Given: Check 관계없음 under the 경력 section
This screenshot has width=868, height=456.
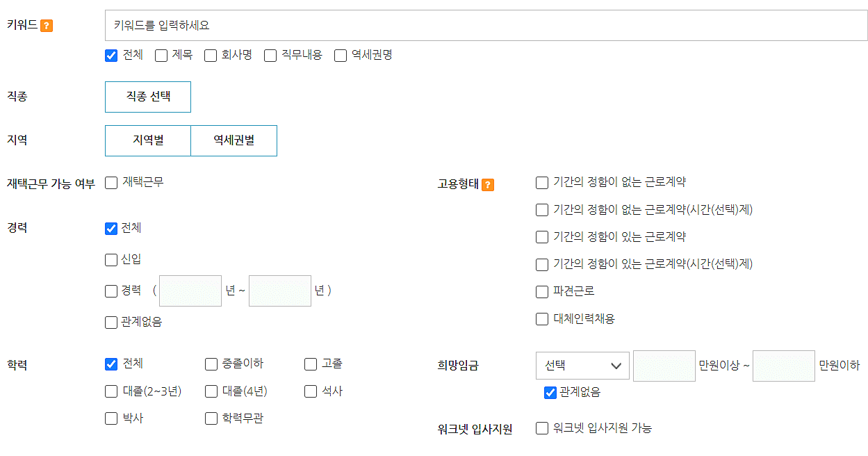Looking at the screenshot, I should [110, 322].
